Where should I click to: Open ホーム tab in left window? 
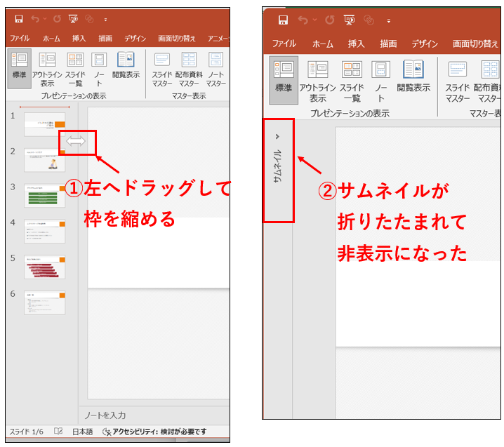[51, 39]
